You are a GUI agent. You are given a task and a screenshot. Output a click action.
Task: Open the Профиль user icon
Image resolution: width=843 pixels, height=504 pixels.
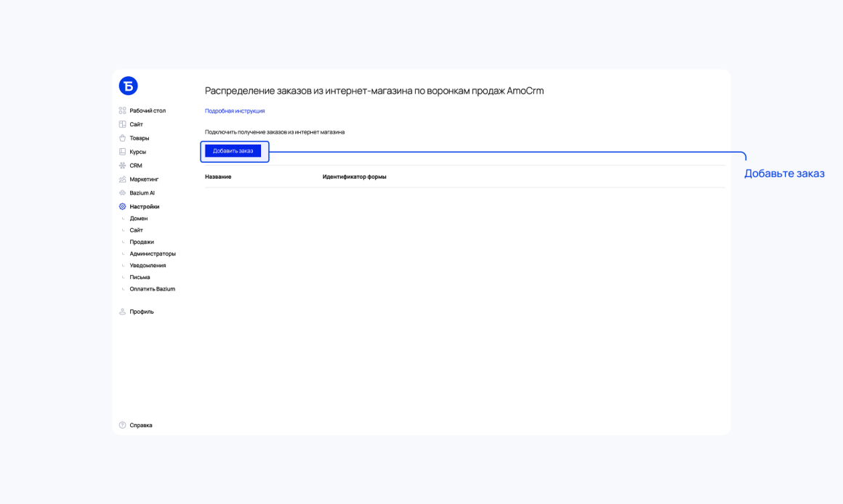click(123, 312)
